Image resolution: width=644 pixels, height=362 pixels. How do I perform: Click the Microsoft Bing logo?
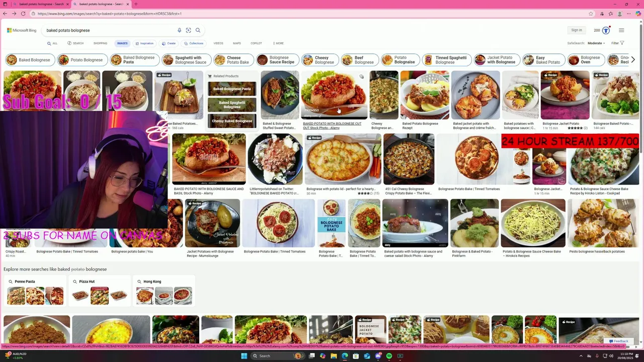coord(22,30)
